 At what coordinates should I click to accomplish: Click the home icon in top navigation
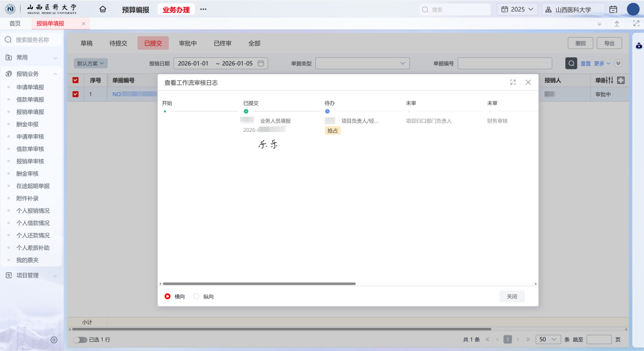103,9
